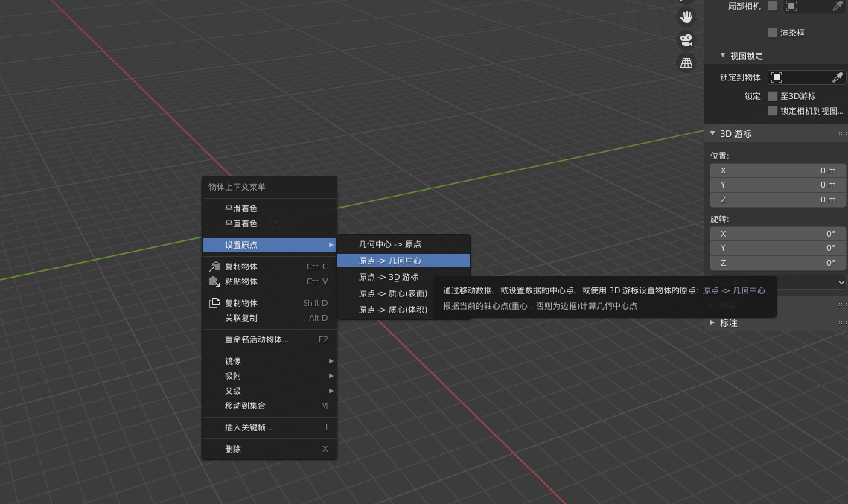Enable lock 至3D游标 checkbox
The width and height of the screenshot is (848, 504).
[x=773, y=96]
